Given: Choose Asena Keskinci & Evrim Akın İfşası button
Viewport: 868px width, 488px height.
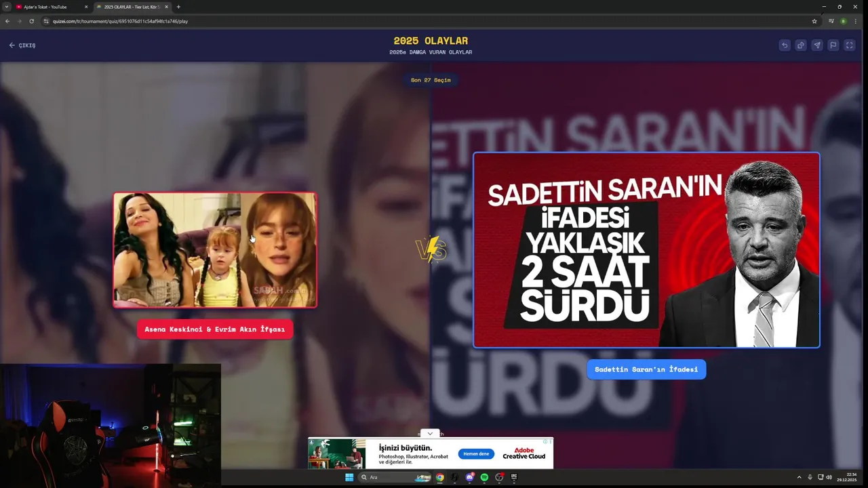Looking at the screenshot, I should [x=215, y=329].
